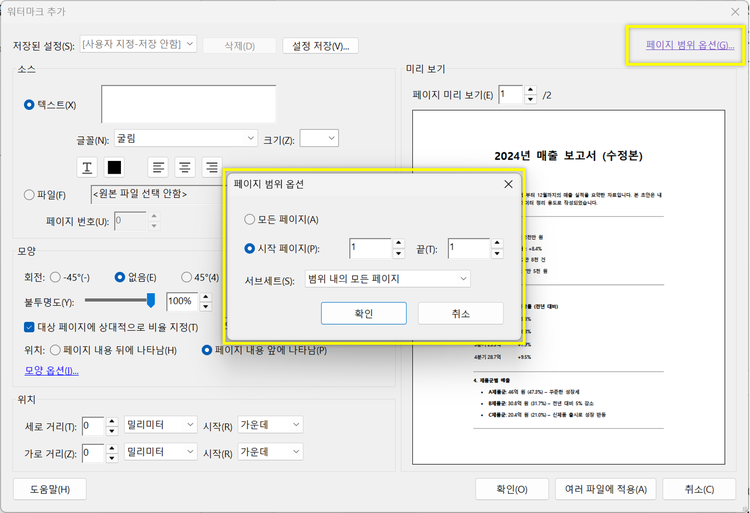Image resolution: width=750 pixels, height=513 pixels.
Task: Click the 삭제 button
Action: [x=240, y=46]
